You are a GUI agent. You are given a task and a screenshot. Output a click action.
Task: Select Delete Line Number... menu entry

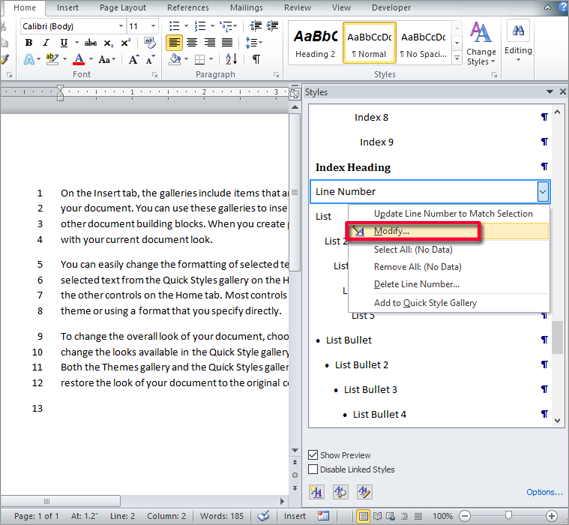449,284
